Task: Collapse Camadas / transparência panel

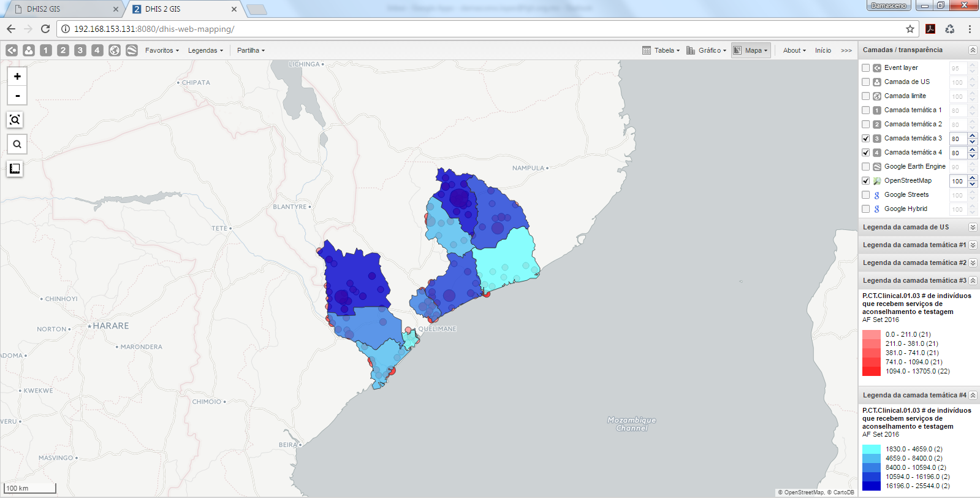Action: (x=973, y=50)
